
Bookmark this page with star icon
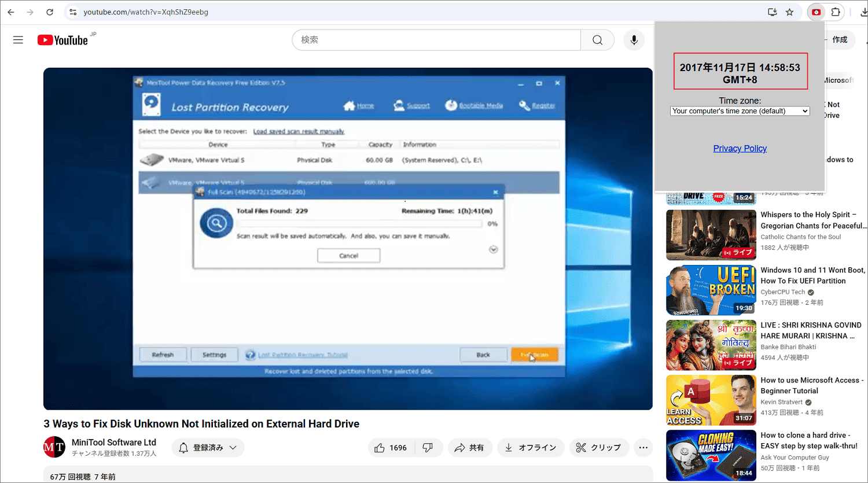pos(789,12)
